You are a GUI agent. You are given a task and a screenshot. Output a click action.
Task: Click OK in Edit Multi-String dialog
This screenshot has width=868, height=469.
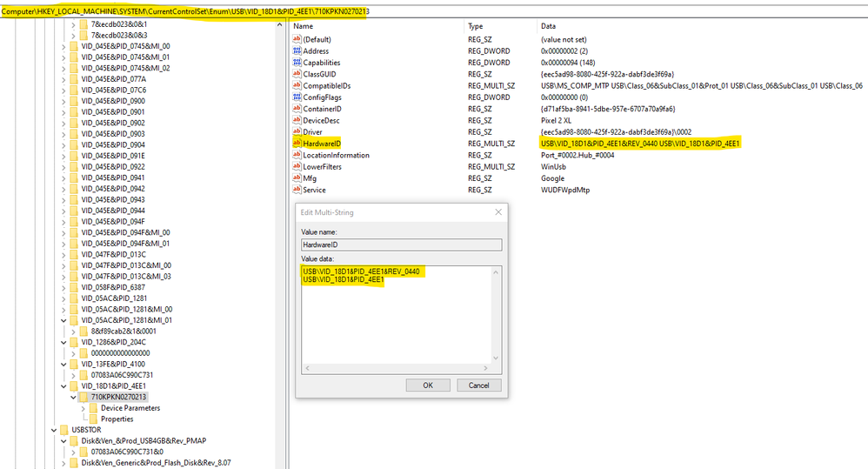click(x=428, y=385)
